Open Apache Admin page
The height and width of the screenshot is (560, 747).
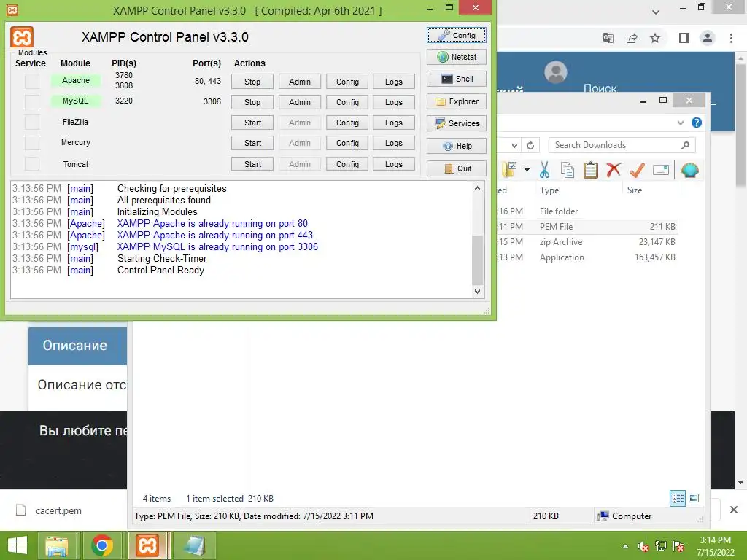[300, 82]
